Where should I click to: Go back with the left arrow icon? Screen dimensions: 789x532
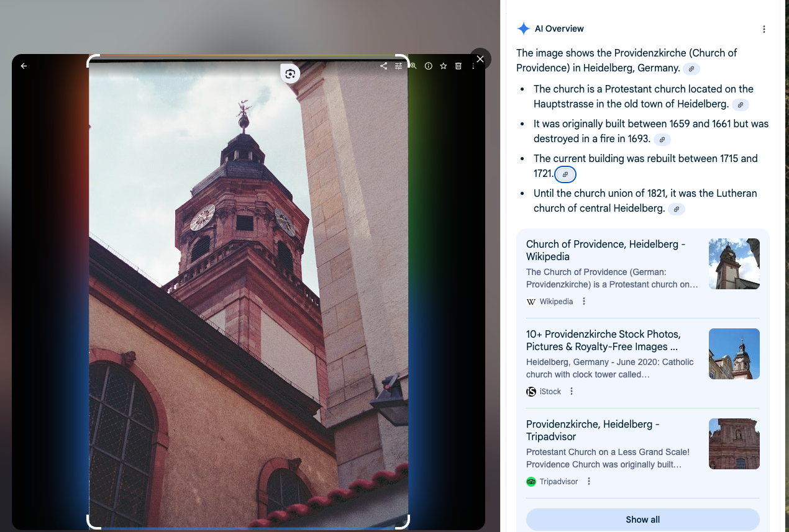coord(24,66)
